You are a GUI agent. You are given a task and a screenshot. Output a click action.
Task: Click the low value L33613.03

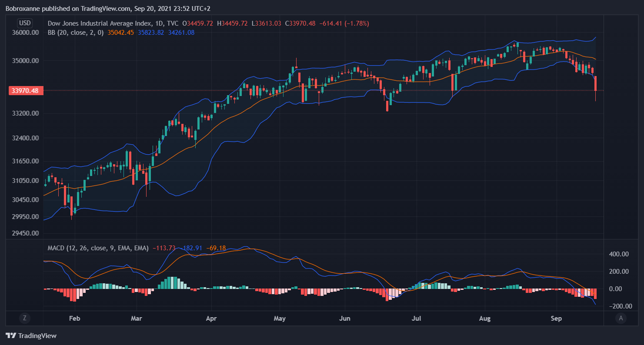[266, 23]
